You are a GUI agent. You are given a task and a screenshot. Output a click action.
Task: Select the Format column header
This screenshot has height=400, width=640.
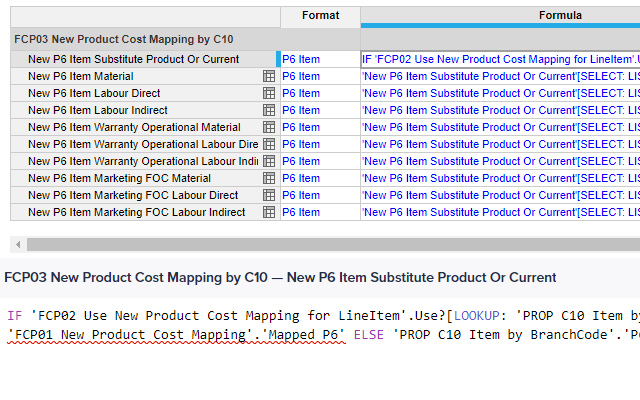click(320, 16)
